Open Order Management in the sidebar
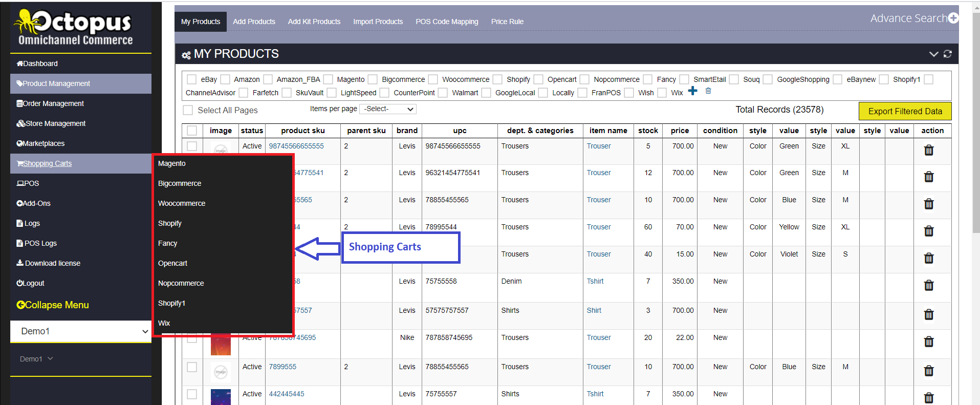This screenshot has height=405, width=980. point(81,103)
